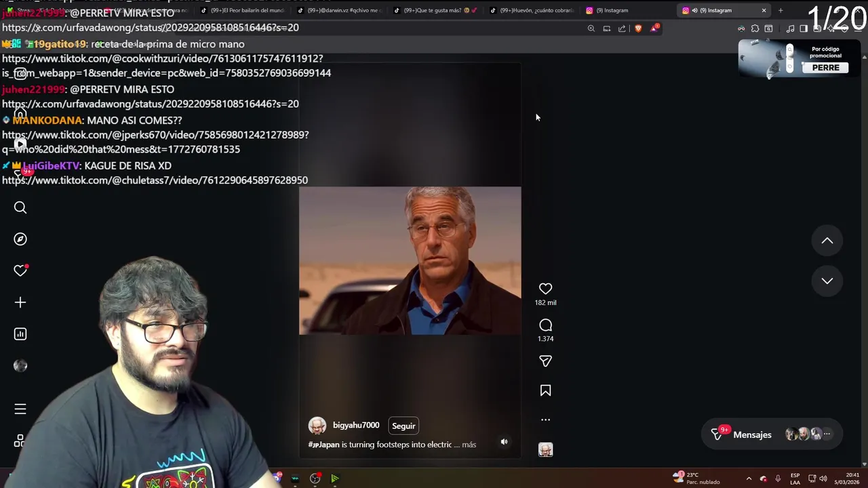Open dashboard chart icon in sidebar
Viewport: 868px width, 488px height.
pos(20,334)
